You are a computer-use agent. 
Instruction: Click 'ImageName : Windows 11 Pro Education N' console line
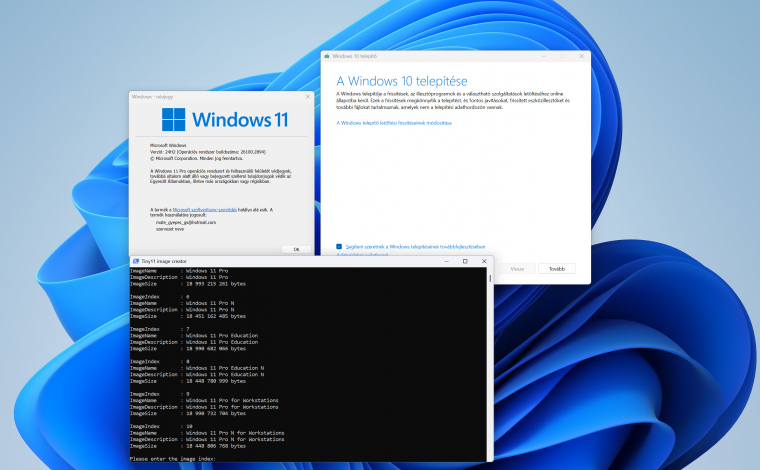click(x=197, y=368)
